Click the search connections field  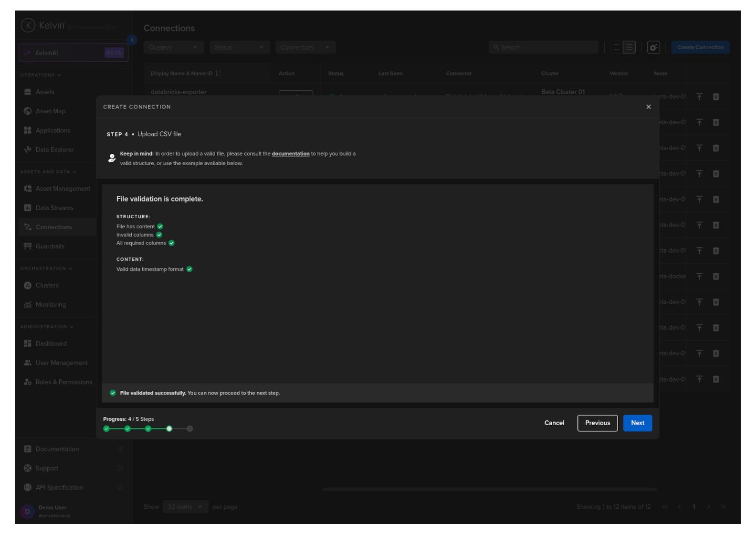[543, 47]
